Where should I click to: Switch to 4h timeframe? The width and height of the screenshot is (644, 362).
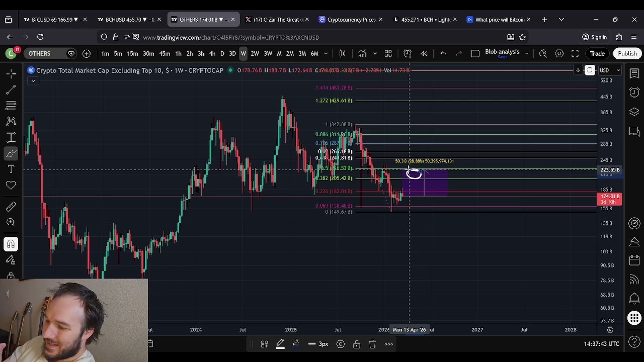pyautogui.click(x=212, y=53)
